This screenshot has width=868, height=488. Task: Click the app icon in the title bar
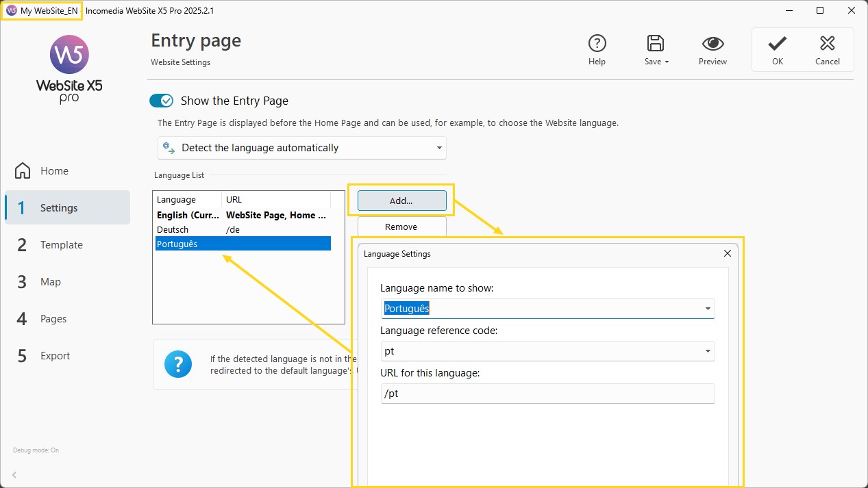click(x=12, y=11)
